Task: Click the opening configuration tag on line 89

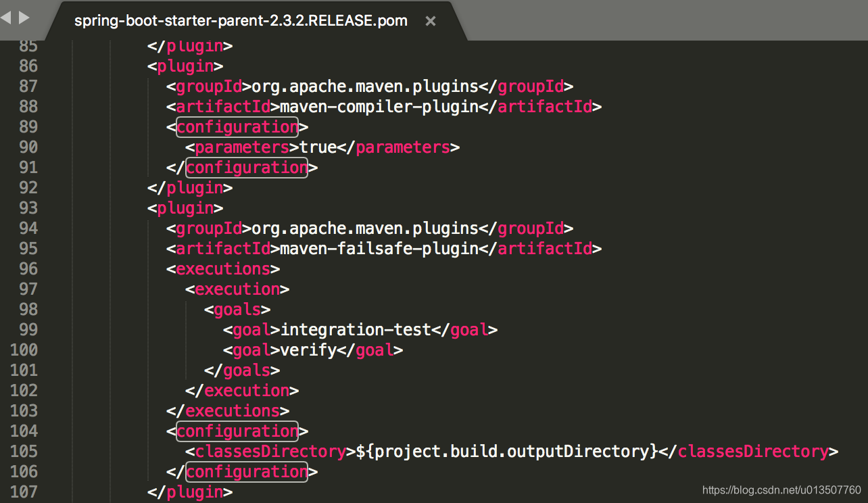Action: pos(237,127)
